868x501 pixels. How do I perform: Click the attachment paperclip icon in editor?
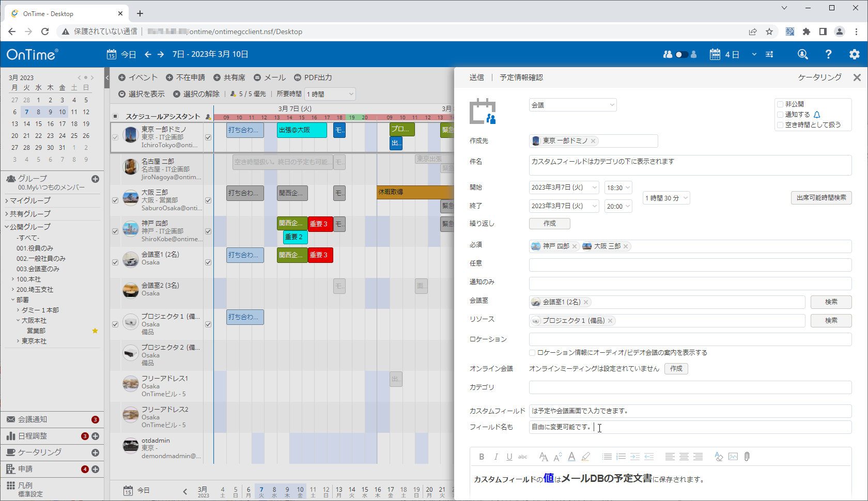click(747, 457)
